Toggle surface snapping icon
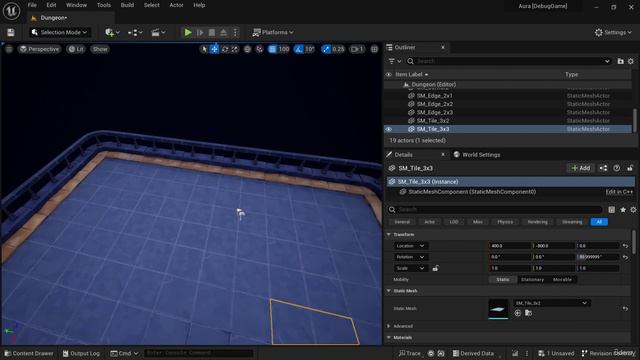This screenshot has width=640, height=360. (260, 49)
